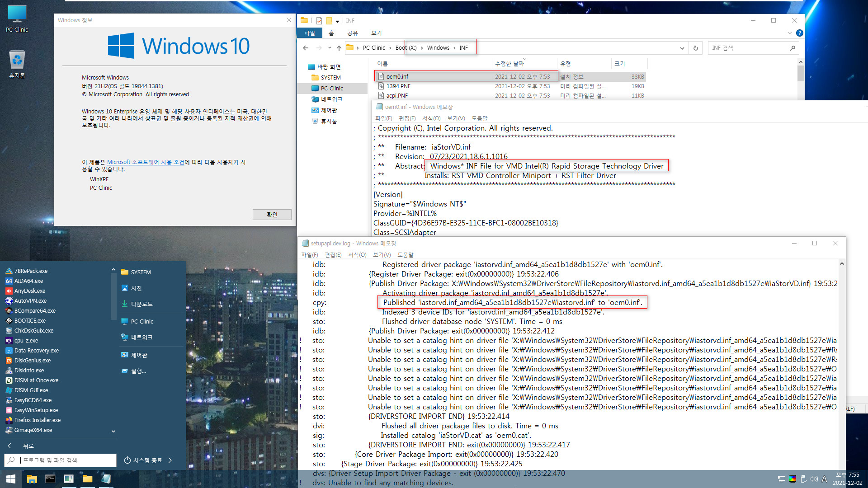Launch DISM at Once.exe

(36, 380)
